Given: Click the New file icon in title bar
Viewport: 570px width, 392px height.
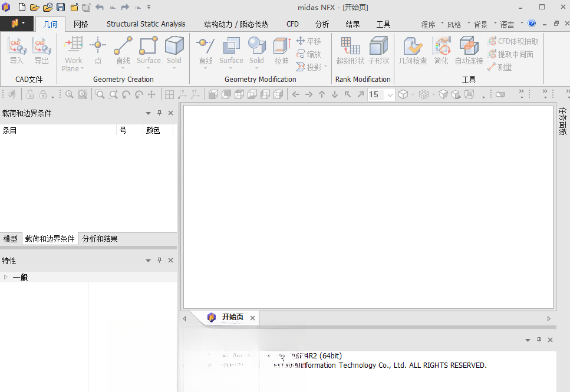Looking at the screenshot, I should pos(22,7).
